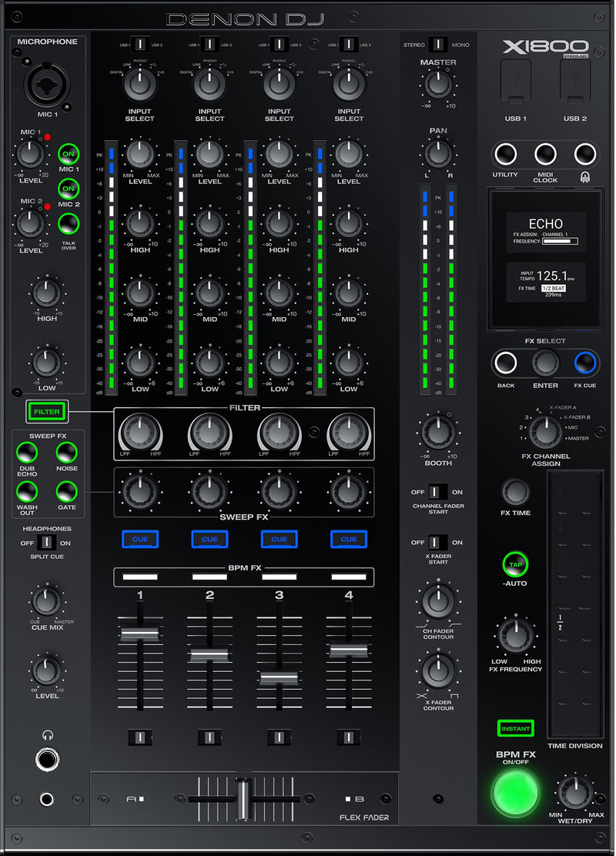Click the MIC 1 Level knob
Screen dimensions: 616x856
click(31, 154)
